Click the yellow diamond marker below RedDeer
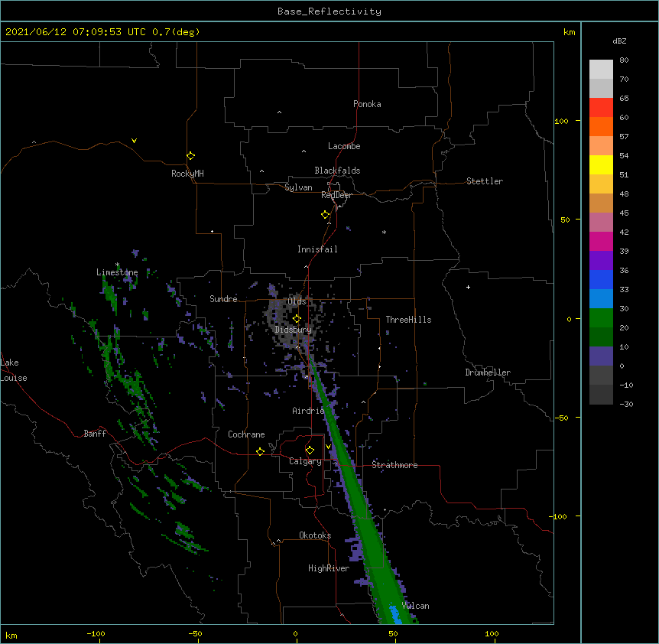659x644 pixels. pos(326,215)
